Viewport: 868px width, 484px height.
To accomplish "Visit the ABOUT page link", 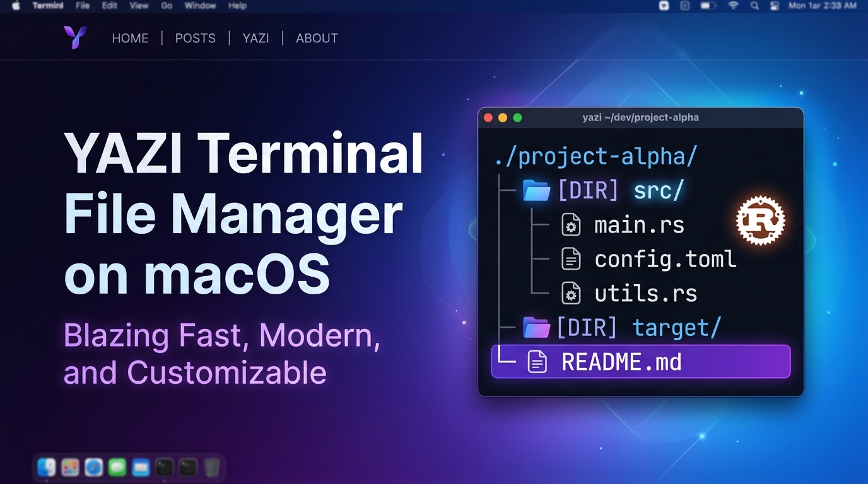I will [x=317, y=38].
